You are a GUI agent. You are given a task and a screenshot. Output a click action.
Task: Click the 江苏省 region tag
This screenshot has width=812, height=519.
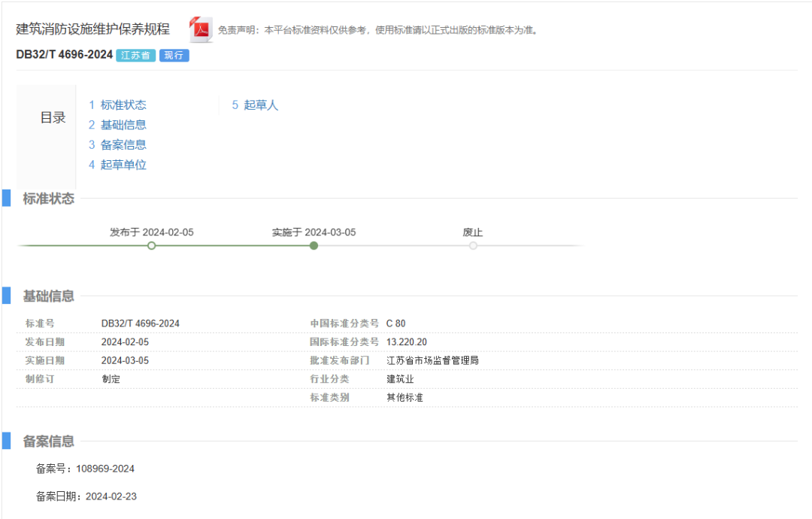(135, 56)
